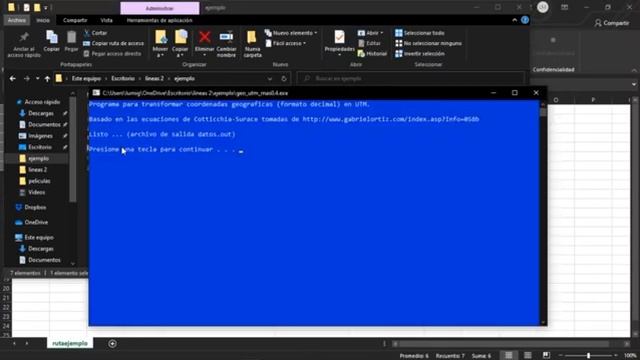The width and height of the screenshot is (640, 360).
Task: Open Dropbox in navigation pane
Action: pos(31,207)
